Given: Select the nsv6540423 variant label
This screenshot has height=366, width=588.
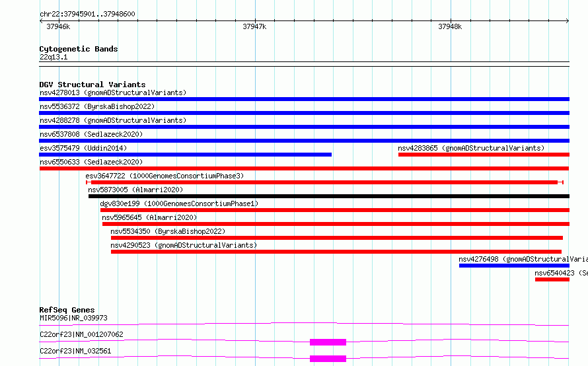Looking at the screenshot, I should click(x=561, y=273).
